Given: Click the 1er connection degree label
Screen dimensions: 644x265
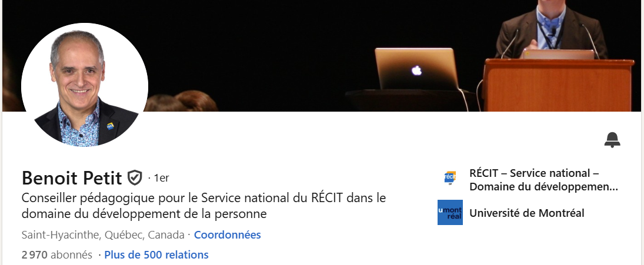Looking at the screenshot, I should coord(161,178).
